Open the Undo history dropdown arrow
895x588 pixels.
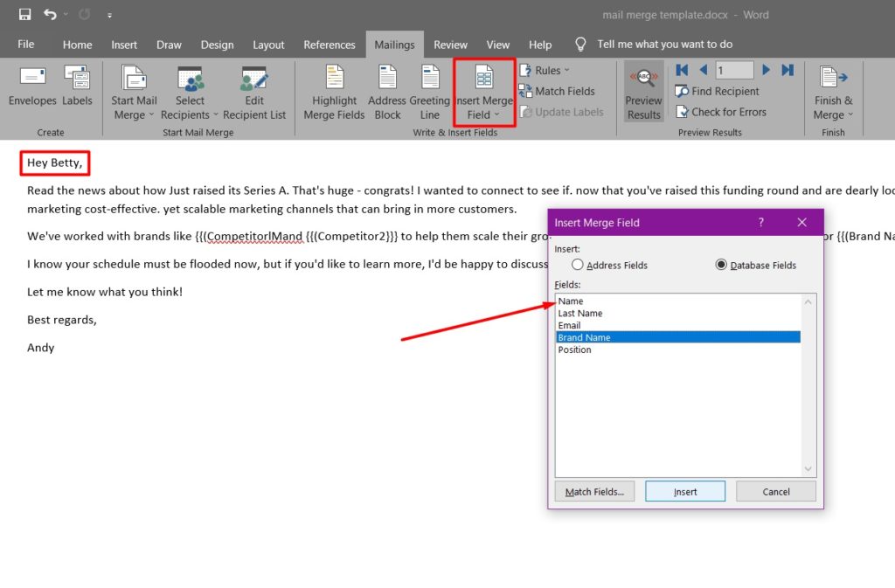[x=66, y=14]
